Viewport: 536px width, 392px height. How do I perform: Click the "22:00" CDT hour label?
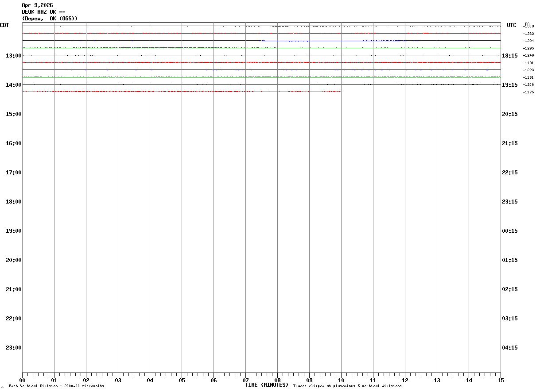pyautogui.click(x=14, y=318)
